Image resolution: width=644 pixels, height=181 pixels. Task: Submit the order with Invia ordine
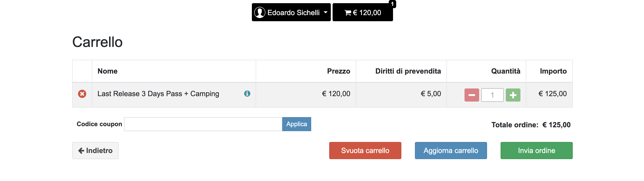(536, 151)
